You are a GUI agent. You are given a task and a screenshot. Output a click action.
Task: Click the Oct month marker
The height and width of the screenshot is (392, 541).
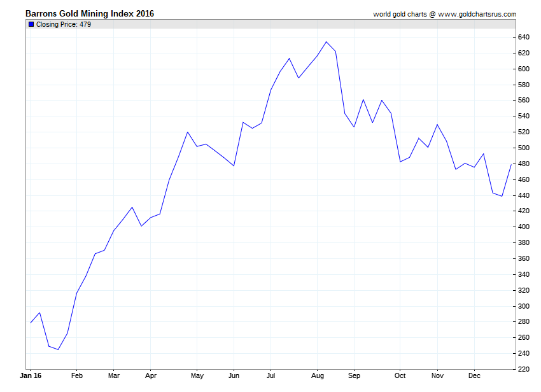(x=400, y=375)
